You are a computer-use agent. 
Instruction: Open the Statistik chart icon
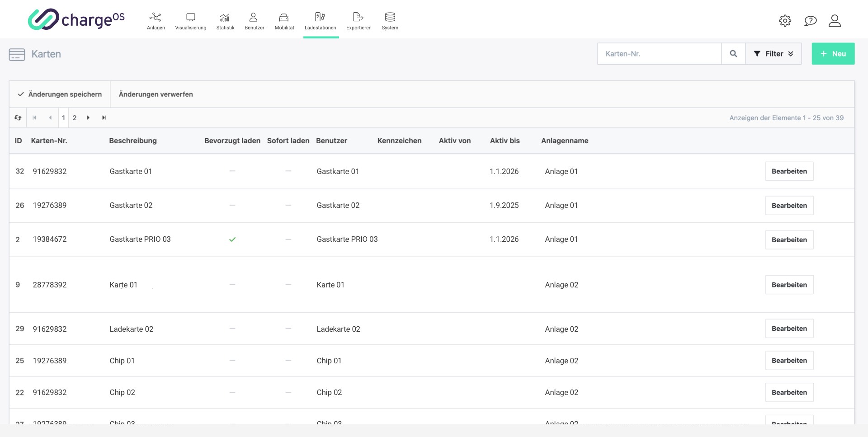tap(225, 17)
